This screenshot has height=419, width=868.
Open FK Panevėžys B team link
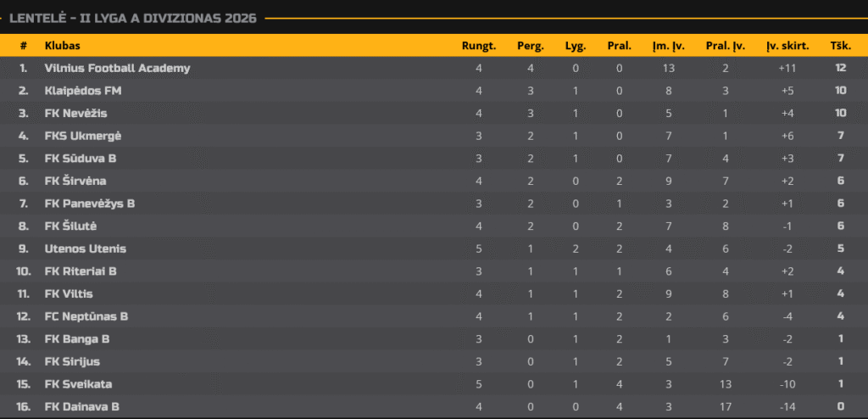point(90,204)
